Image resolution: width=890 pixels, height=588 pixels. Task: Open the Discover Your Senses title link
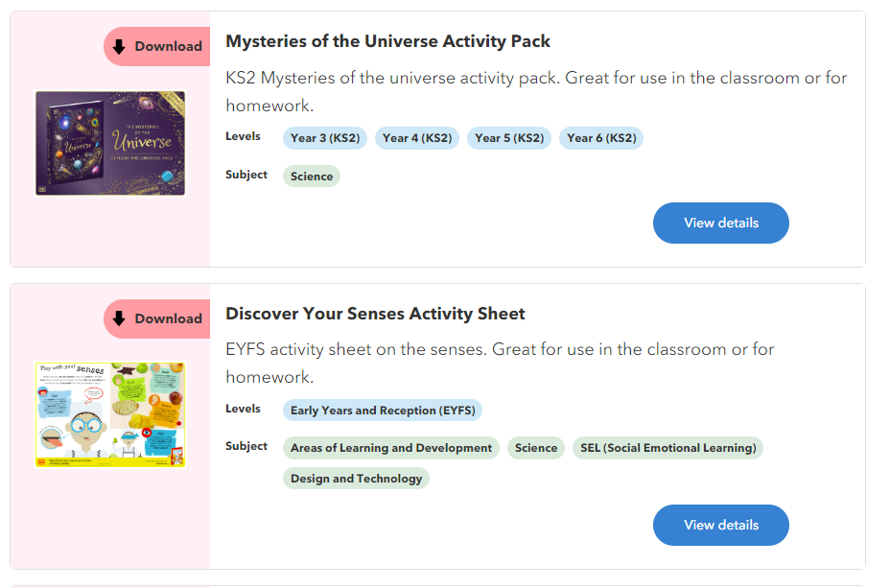click(x=375, y=314)
